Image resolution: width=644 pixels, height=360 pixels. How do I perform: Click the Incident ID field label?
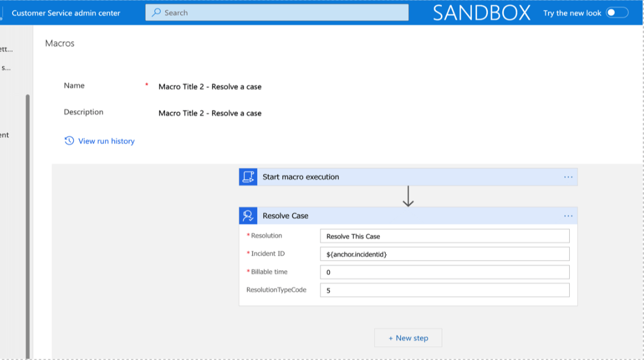(268, 253)
